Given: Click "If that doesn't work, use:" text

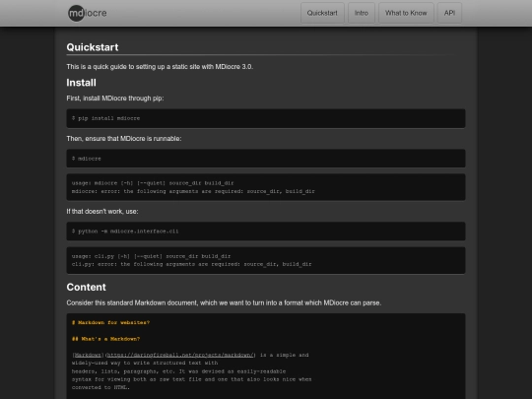Looking at the screenshot, I should 102,212.
